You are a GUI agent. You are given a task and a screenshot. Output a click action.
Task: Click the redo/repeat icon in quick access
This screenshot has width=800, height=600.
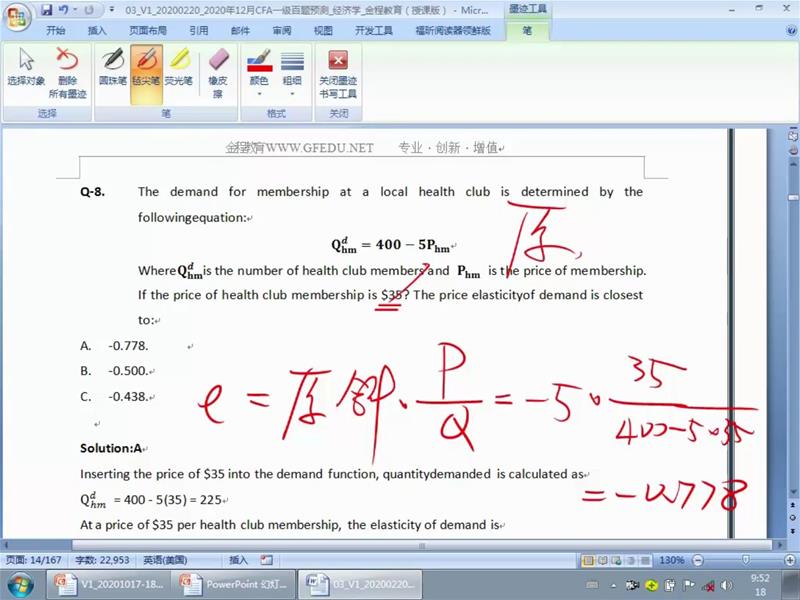click(x=89, y=10)
